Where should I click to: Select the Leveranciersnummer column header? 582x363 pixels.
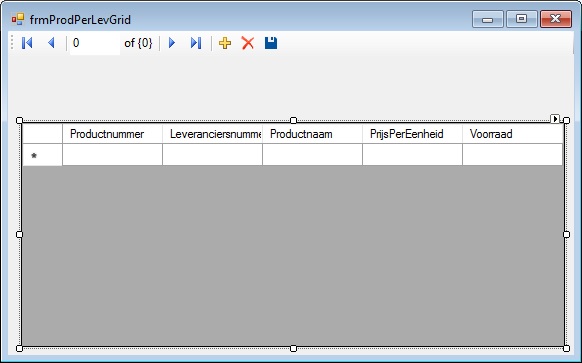(x=212, y=134)
